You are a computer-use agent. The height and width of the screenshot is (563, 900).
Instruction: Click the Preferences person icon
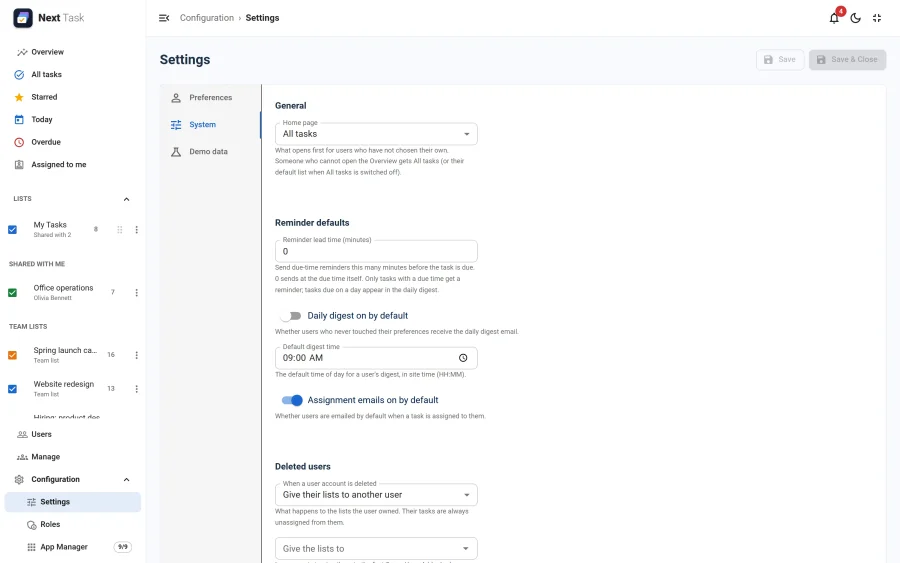click(x=176, y=98)
